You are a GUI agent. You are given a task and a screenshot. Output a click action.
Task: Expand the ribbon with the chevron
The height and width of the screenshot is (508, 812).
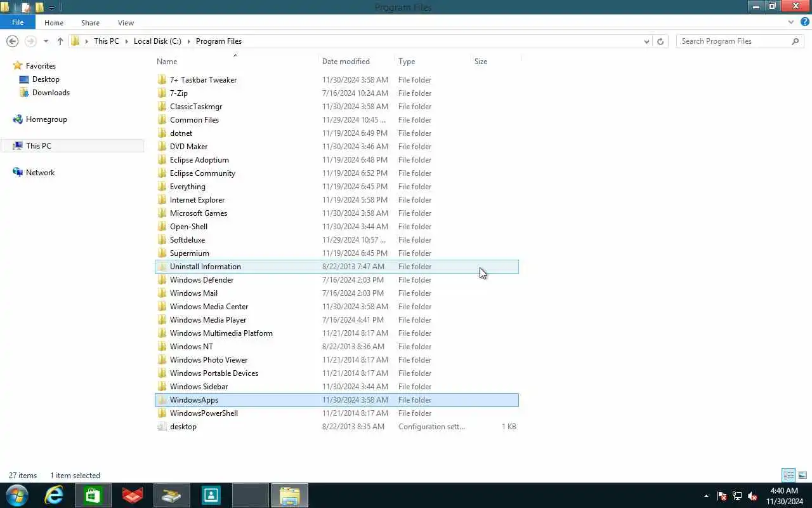(790, 22)
